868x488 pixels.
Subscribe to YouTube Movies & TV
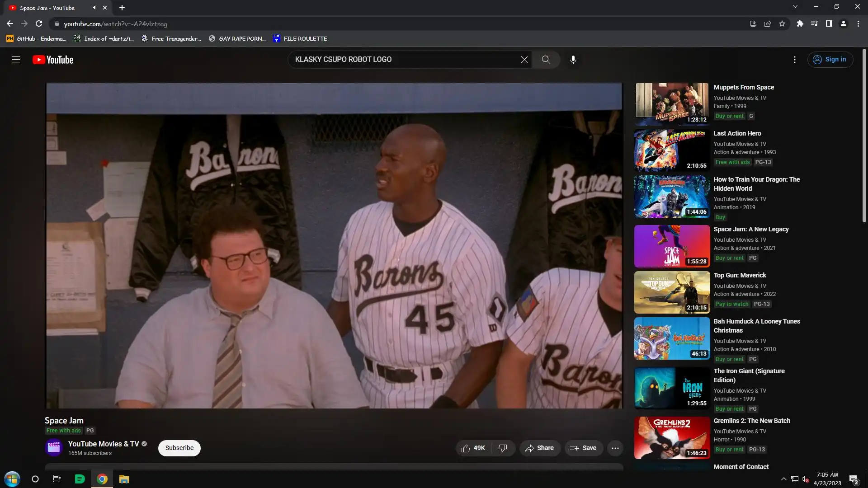179,448
